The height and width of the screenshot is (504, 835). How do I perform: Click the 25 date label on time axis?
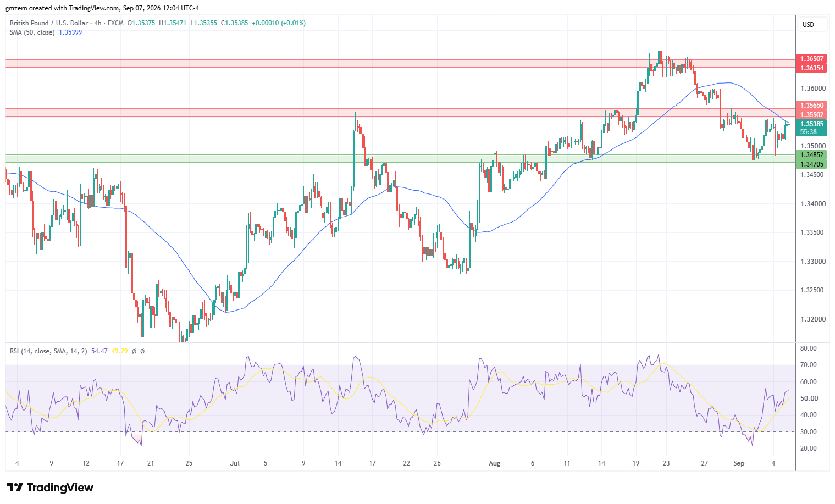[x=189, y=463]
